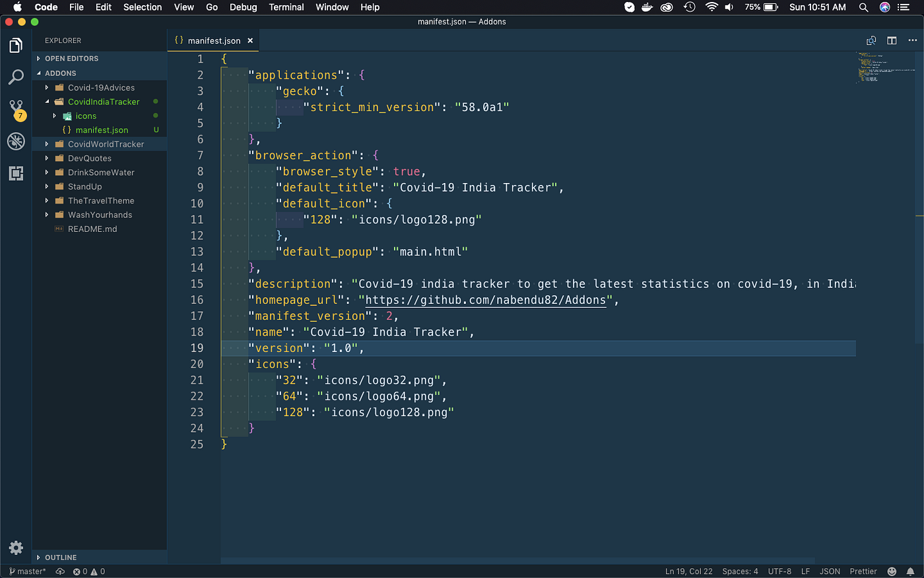Image resolution: width=924 pixels, height=578 pixels.
Task: Expand the OPEN EDITORS section
Action: [x=100, y=59]
